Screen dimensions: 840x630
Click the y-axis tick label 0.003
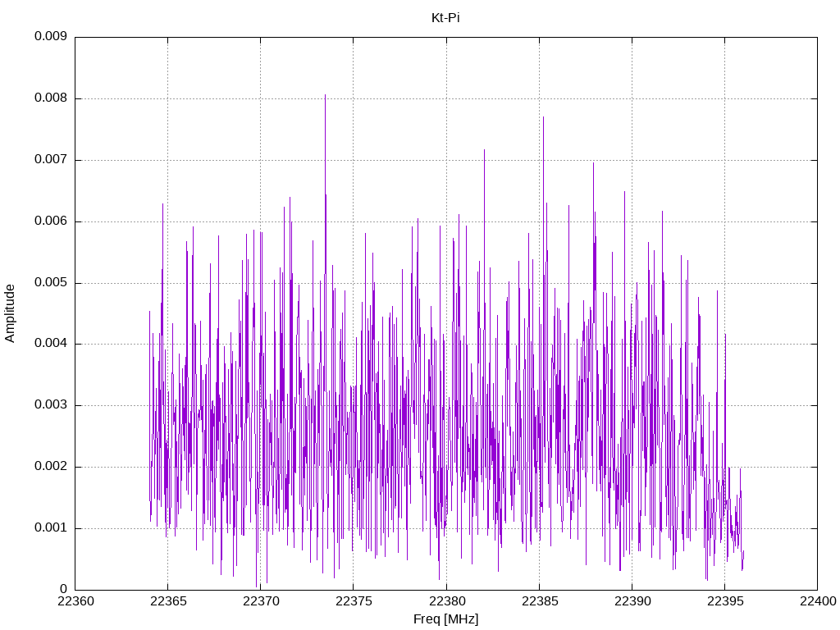51,405
